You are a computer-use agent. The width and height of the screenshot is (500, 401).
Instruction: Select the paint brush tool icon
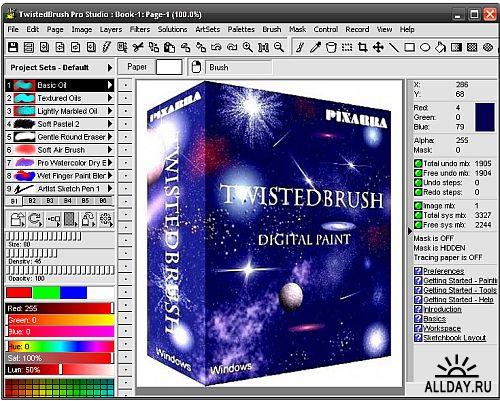click(300, 47)
